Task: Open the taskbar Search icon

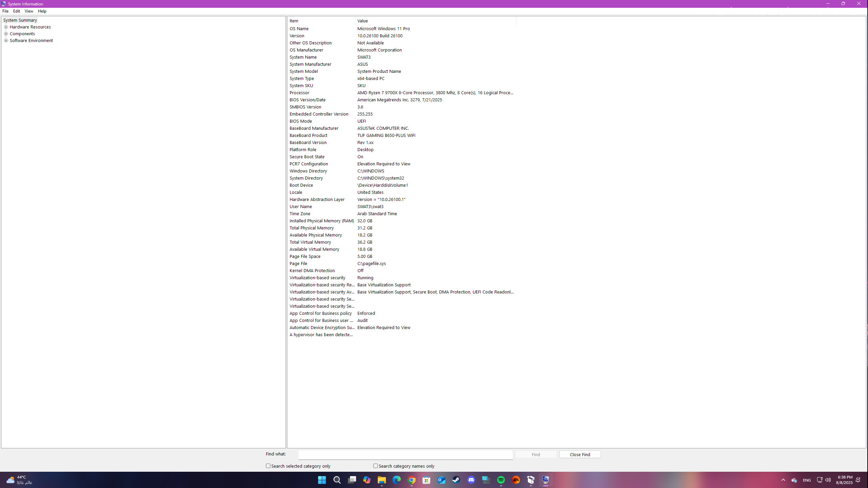Action: pos(337,480)
